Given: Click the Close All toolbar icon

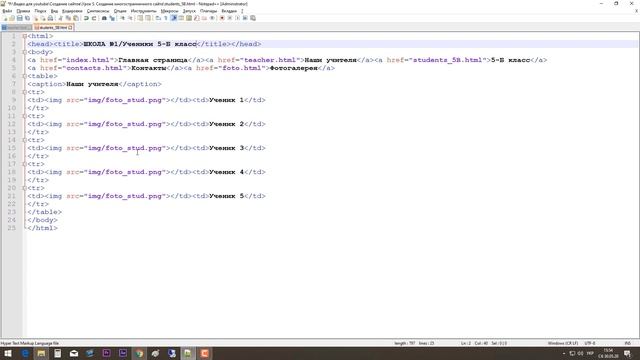Looking at the screenshot, I should [42, 18].
